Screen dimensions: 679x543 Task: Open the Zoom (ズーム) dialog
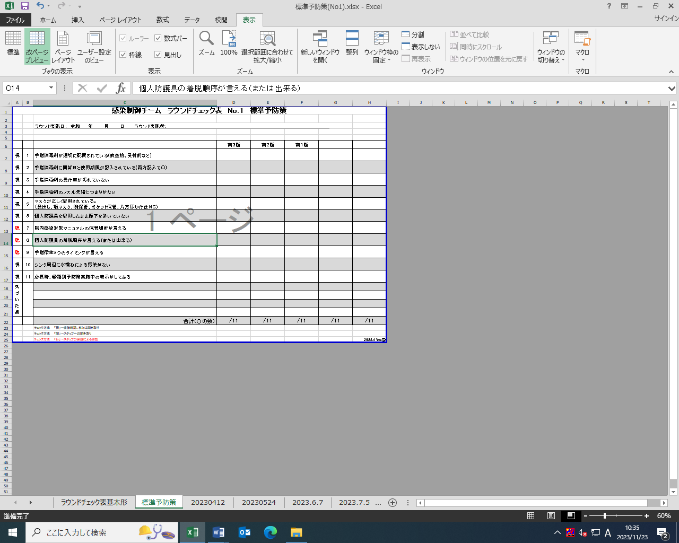point(206,43)
